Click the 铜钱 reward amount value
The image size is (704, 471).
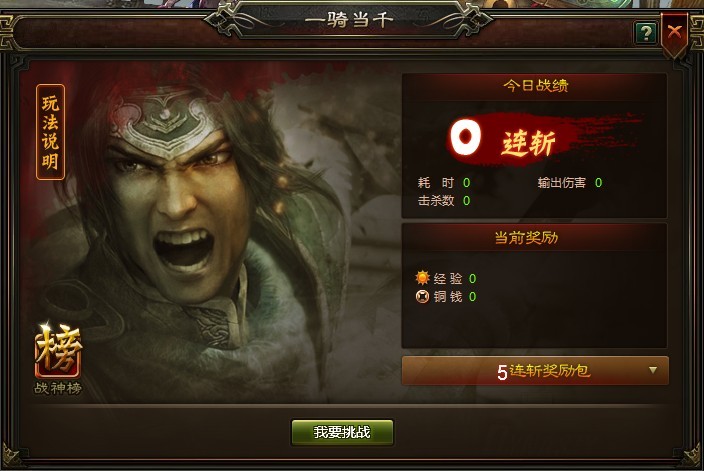472,297
